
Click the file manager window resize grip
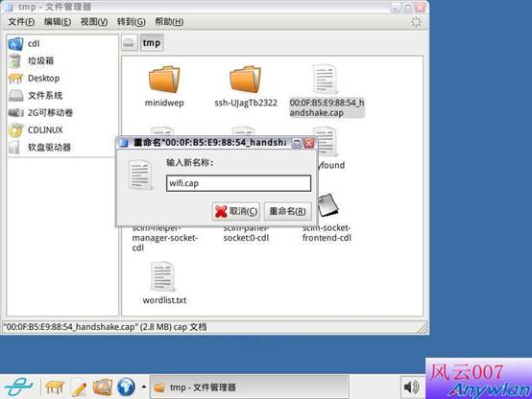click(x=423, y=328)
